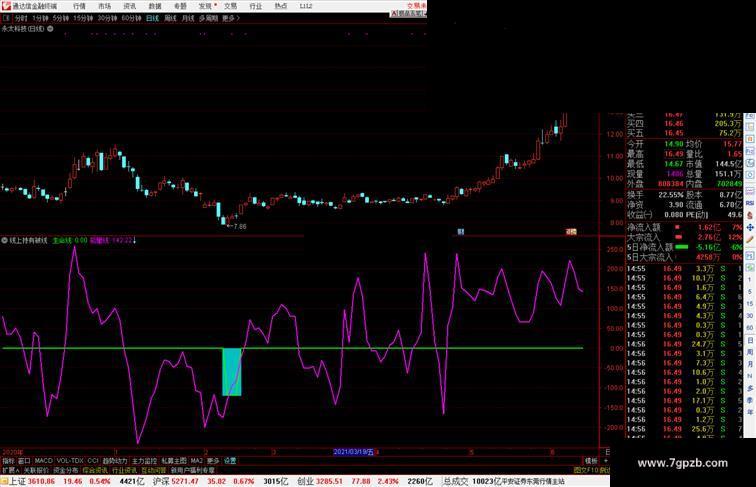
Task: Select sidebar 15-minute period shortcut
Action: (x=750, y=304)
